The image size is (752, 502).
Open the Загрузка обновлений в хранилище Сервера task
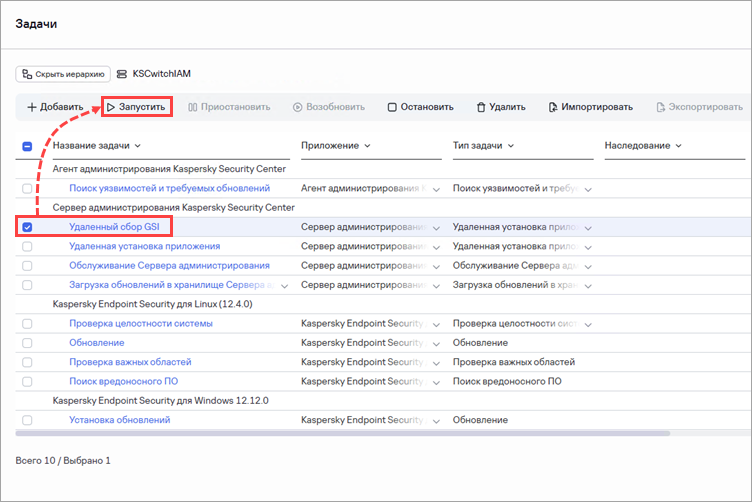pyautogui.click(x=172, y=285)
